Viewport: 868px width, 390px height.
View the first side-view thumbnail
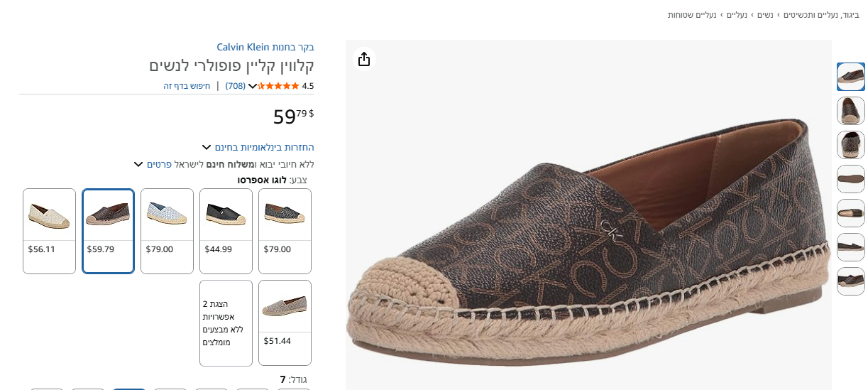pos(850,77)
